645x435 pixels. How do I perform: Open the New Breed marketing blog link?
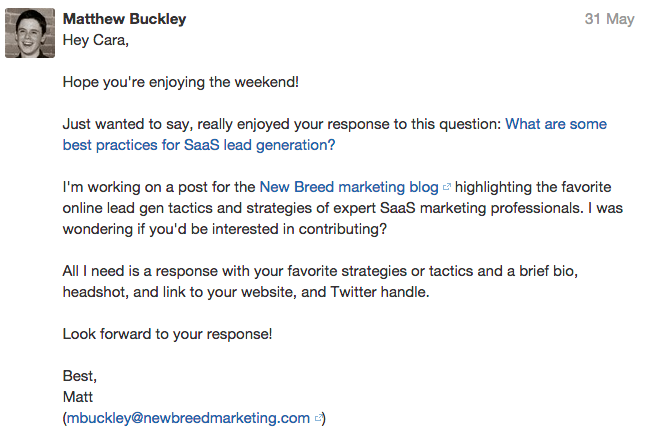point(348,187)
